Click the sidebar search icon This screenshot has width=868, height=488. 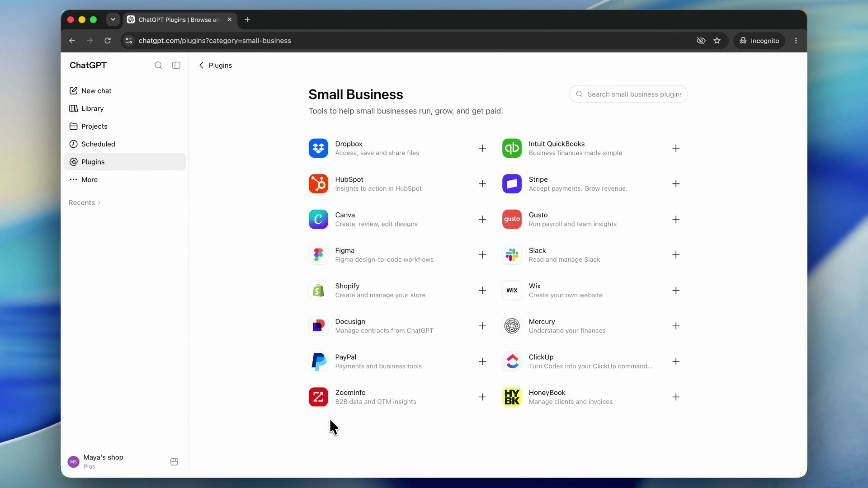(x=158, y=66)
